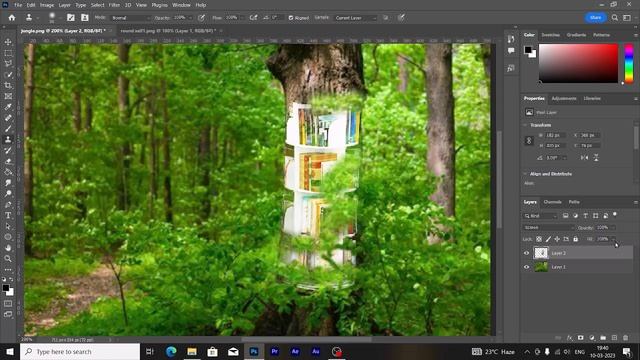Switch to the Gradients tab
Image resolution: width=640 pixels, height=360 pixels.
point(576,35)
